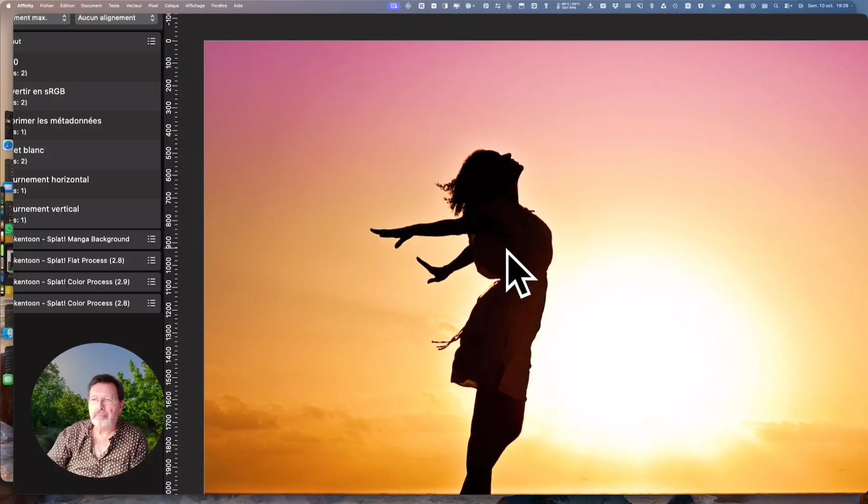This screenshot has height=504, width=868.
Task: Click the date and time 'Sam. 10 oct. 19:29'
Action: (828, 6)
